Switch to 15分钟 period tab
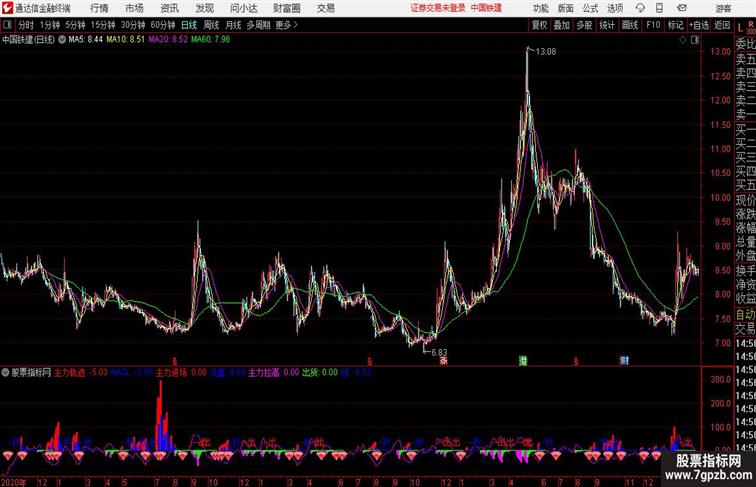Screen dimensions: 756x487 tap(103, 25)
